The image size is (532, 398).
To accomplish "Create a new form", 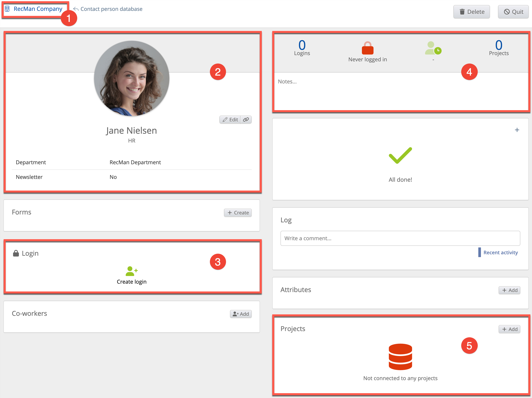I will [x=238, y=213].
